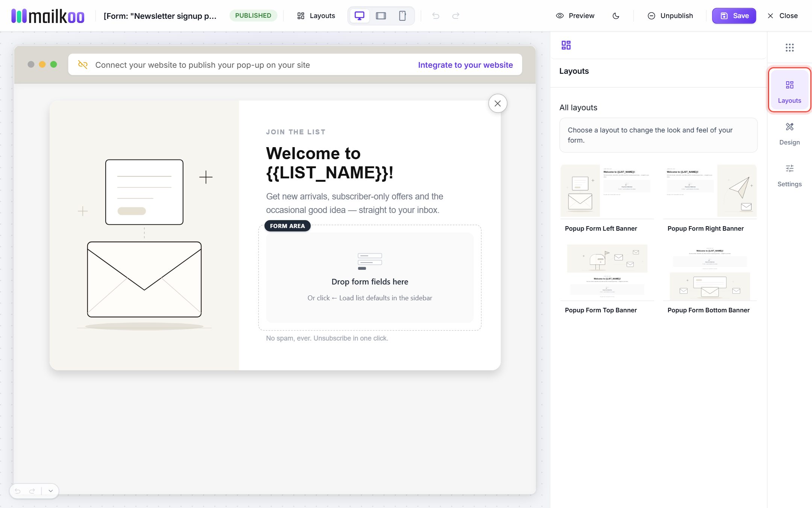Click the Layouts button in top toolbar
The height and width of the screenshot is (508, 812).
316,16
